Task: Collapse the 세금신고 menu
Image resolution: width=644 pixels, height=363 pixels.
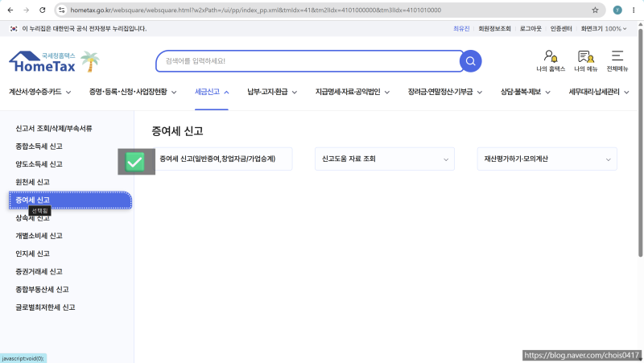Action: pyautogui.click(x=212, y=92)
